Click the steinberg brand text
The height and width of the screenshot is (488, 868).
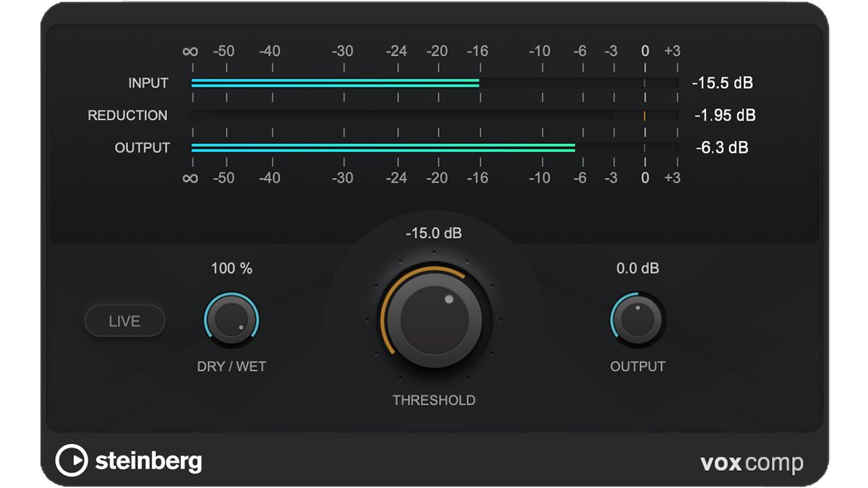click(148, 461)
